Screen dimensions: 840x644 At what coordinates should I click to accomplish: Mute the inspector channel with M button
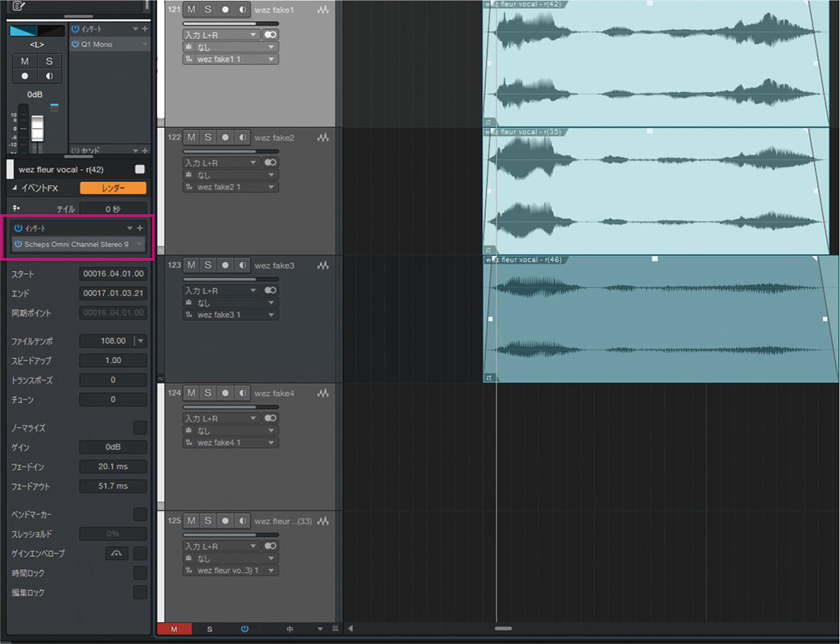(25, 61)
